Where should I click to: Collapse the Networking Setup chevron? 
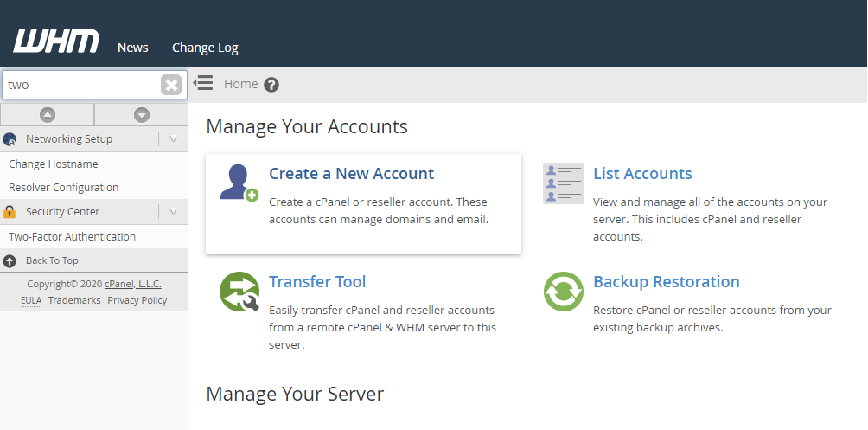(173, 139)
